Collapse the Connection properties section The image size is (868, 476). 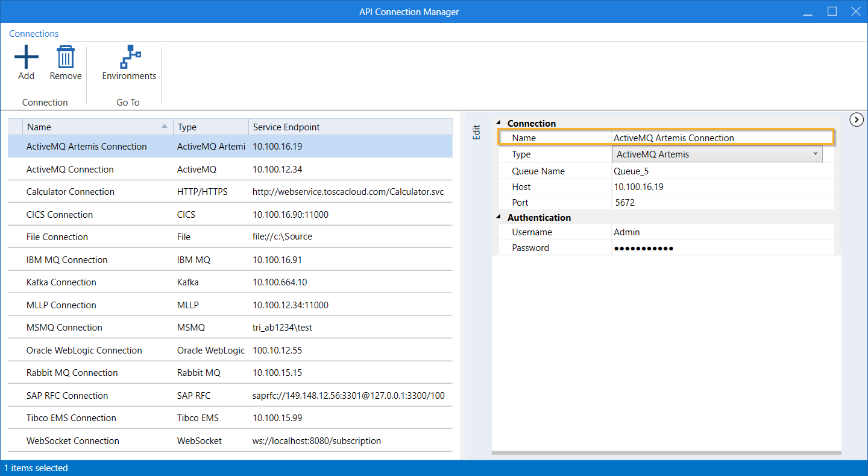(x=498, y=123)
